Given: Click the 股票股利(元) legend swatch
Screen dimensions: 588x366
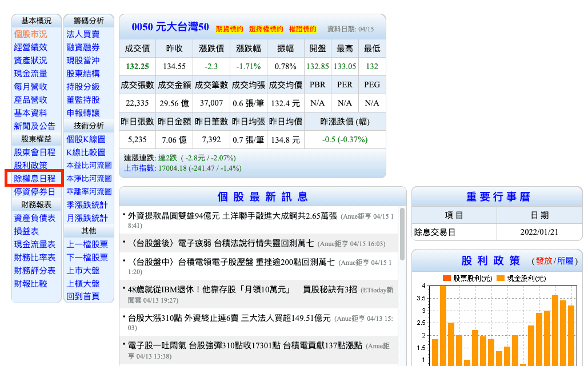Looking at the screenshot, I should [x=446, y=278].
